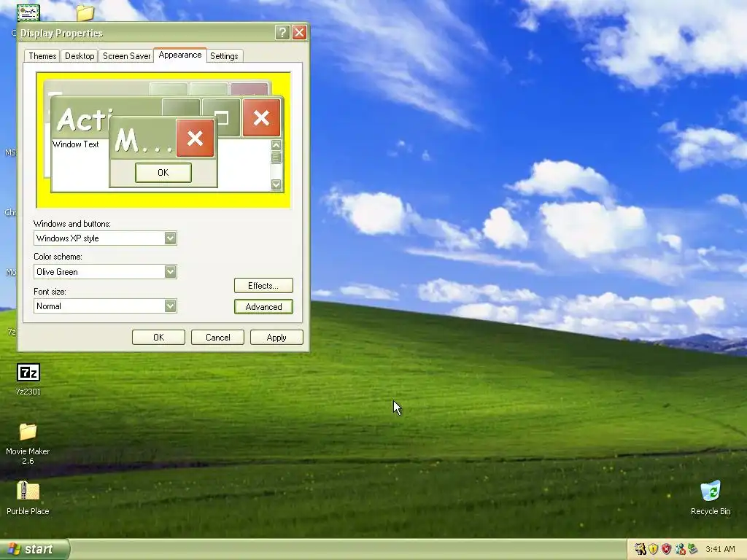Click the Windows flag logo on the Start button

pos(15,549)
